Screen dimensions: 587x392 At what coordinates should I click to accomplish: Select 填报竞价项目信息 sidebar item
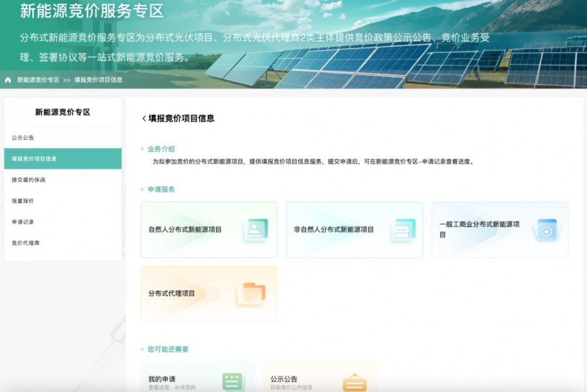click(x=34, y=159)
